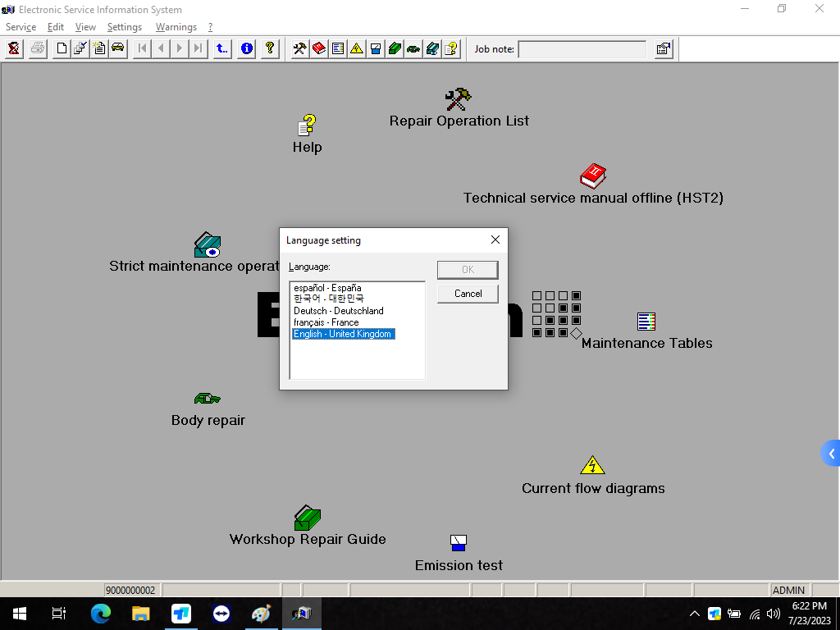This screenshot has width=840, height=630.
Task: Expand the blue side panel chevron
Action: [x=831, y=454]
